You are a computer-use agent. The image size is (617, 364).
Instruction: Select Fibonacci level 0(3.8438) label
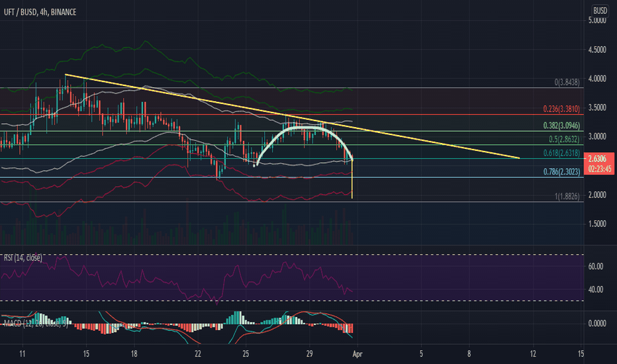tap(567, 82)
